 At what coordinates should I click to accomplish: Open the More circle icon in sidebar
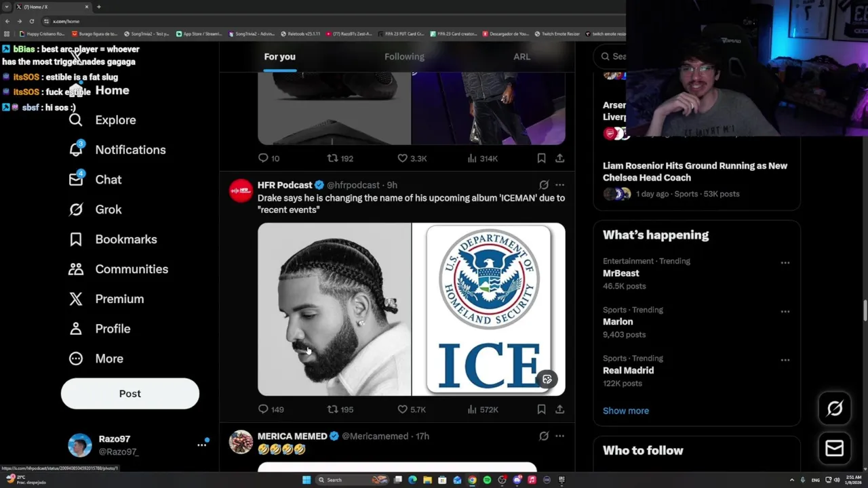click(x=75, y=359)
